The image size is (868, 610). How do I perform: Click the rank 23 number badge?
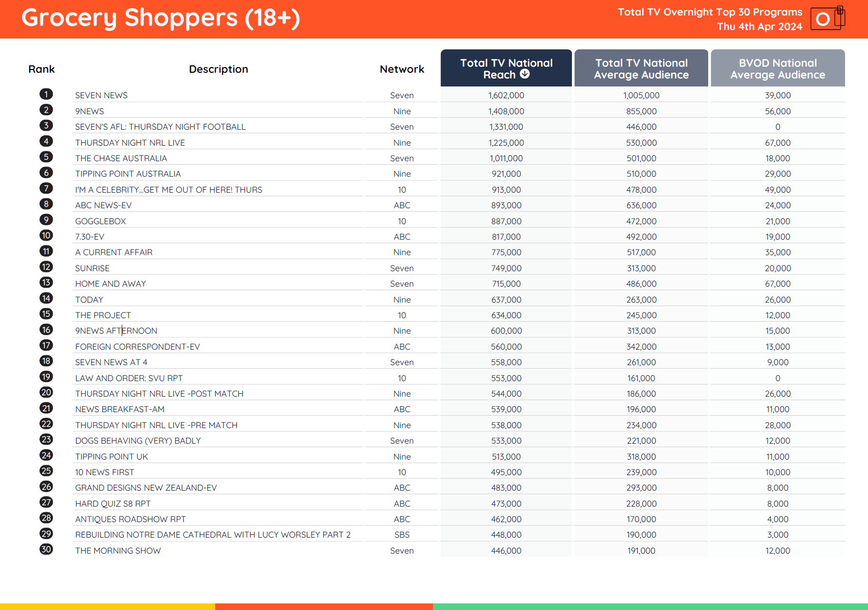pos(46,440)
